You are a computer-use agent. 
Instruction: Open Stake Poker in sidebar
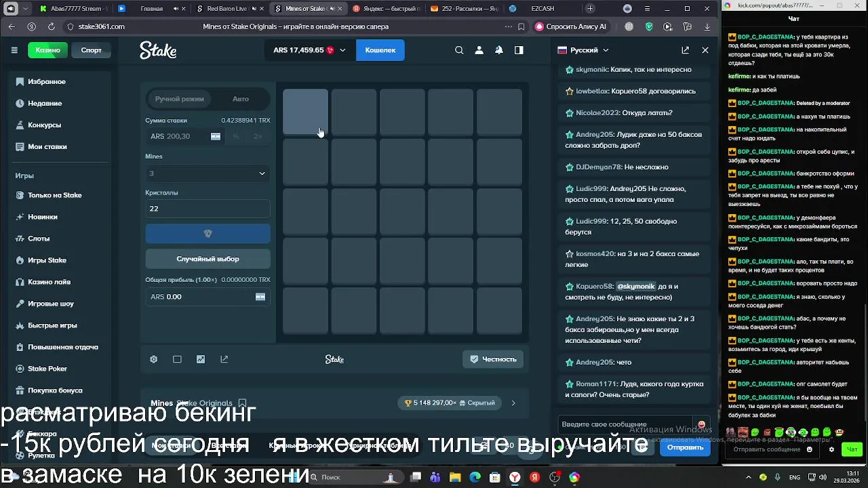47,369
